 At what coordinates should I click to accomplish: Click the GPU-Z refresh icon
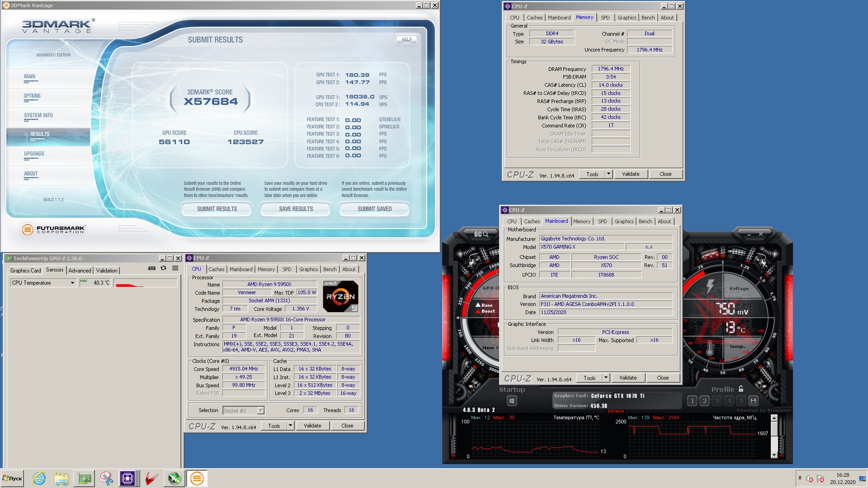[x=163, y=268]
